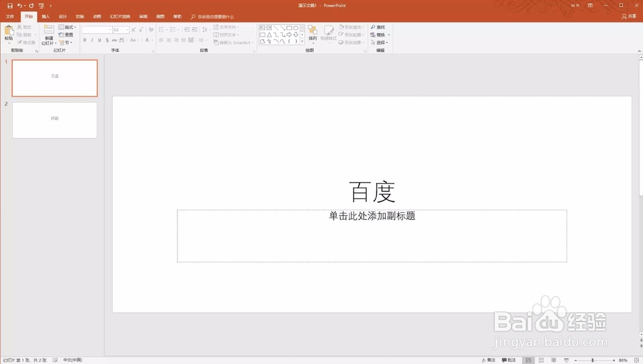The width and height of the screenshot is (643, 364).
Task: Toggle justify paragraph button
Action: coord(183,41)
